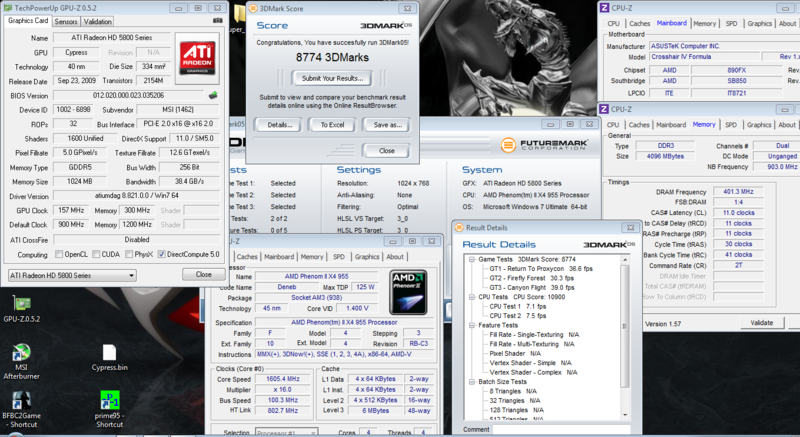The image size is (800, 437).
Task: Click the BIOS save chip icon
Action: pyautogui.click(x=213, y=96)
